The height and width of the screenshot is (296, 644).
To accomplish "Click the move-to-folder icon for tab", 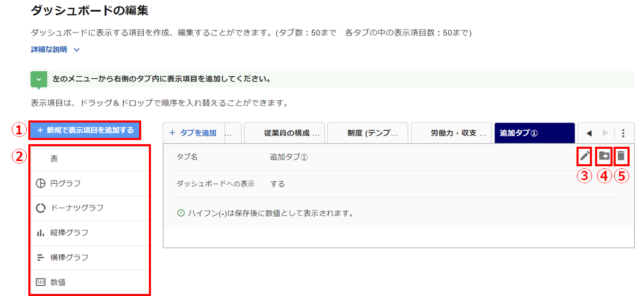I will [x=604, y=155].
